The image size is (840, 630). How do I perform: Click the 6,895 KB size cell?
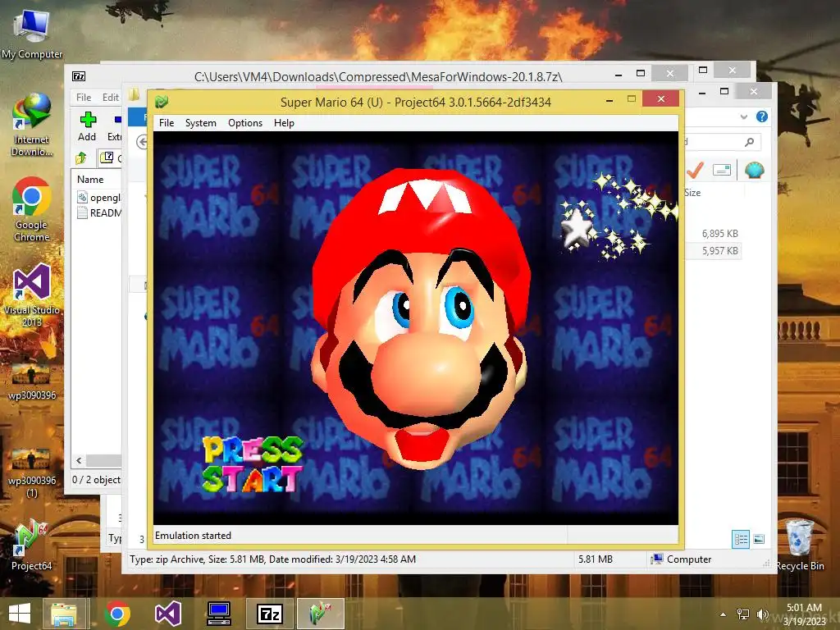pos(719,234)
